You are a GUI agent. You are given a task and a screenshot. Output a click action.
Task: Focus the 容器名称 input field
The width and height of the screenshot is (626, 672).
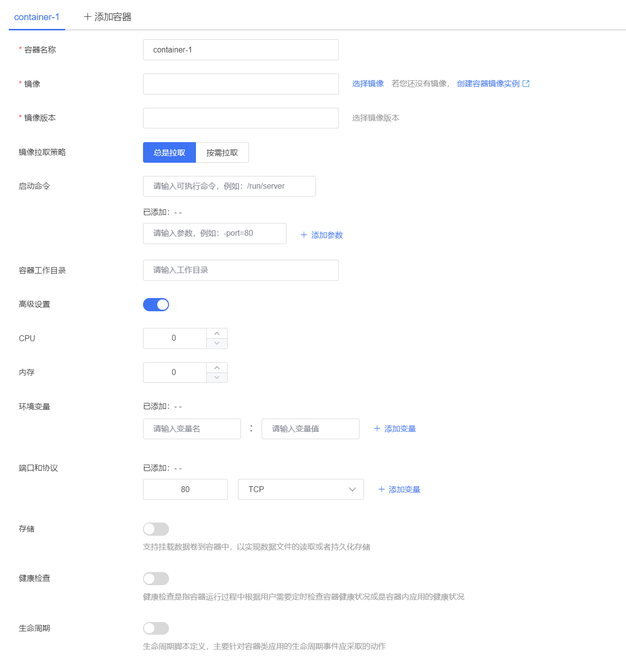pyautogui.click(x=241, y=50)
